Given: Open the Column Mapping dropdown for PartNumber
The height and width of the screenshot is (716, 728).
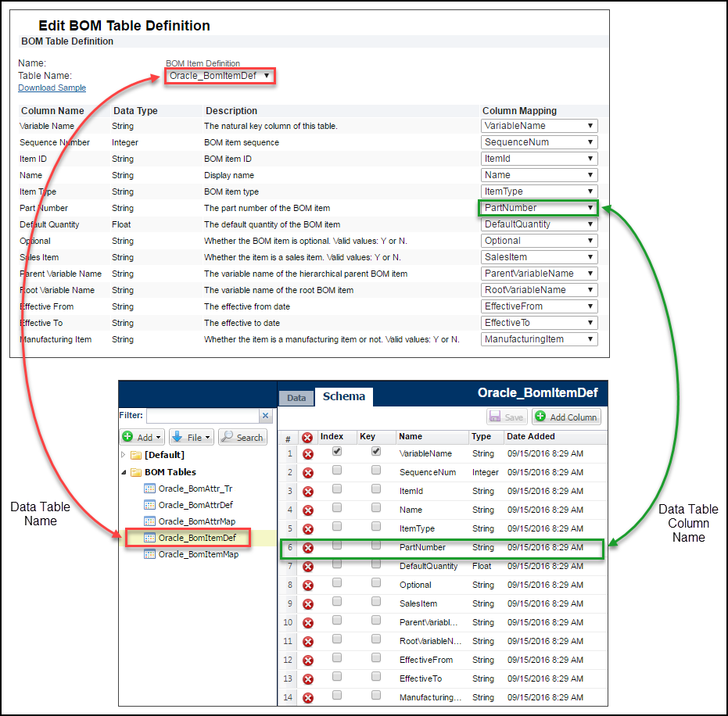Looking at the screenshot, I should point(537,208).
